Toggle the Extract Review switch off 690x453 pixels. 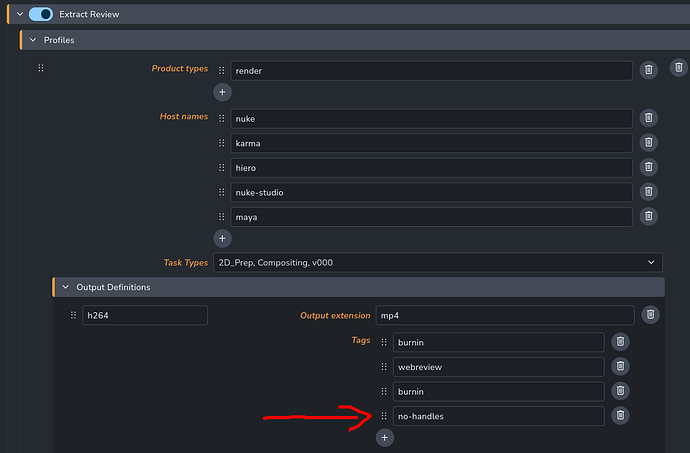pyautogui.click(x=41, y=14)
